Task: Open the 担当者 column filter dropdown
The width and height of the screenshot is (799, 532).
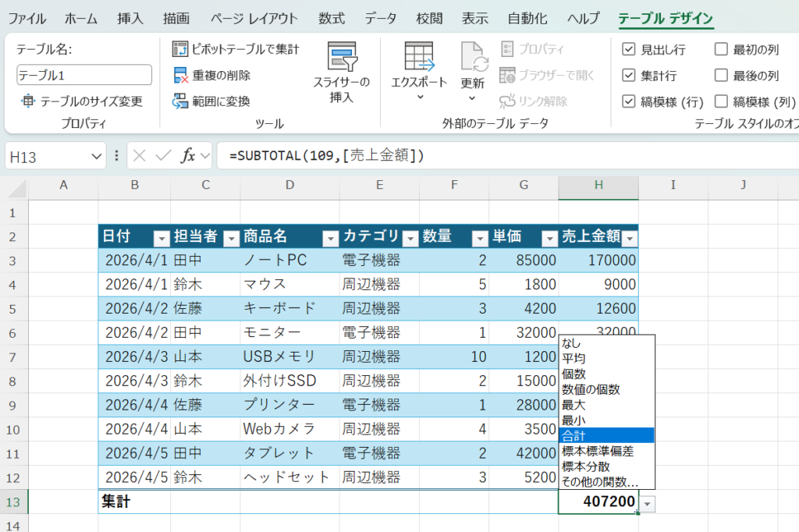Action: [x=229, y=238]
